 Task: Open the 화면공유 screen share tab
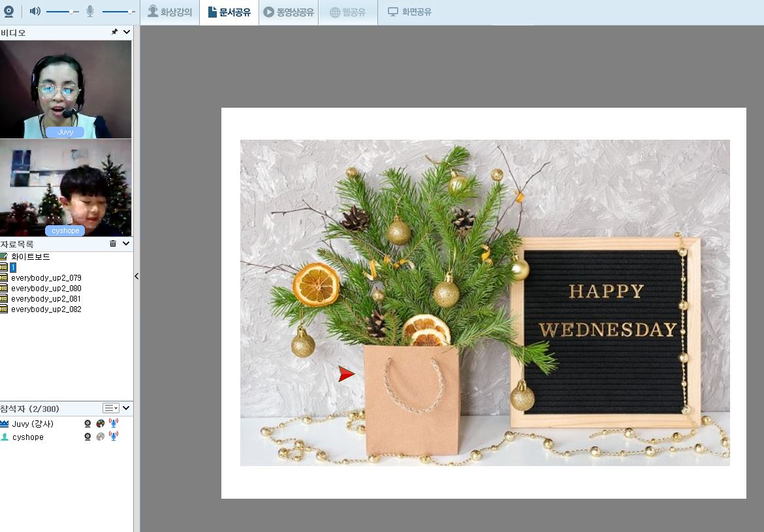pos(409,12)
